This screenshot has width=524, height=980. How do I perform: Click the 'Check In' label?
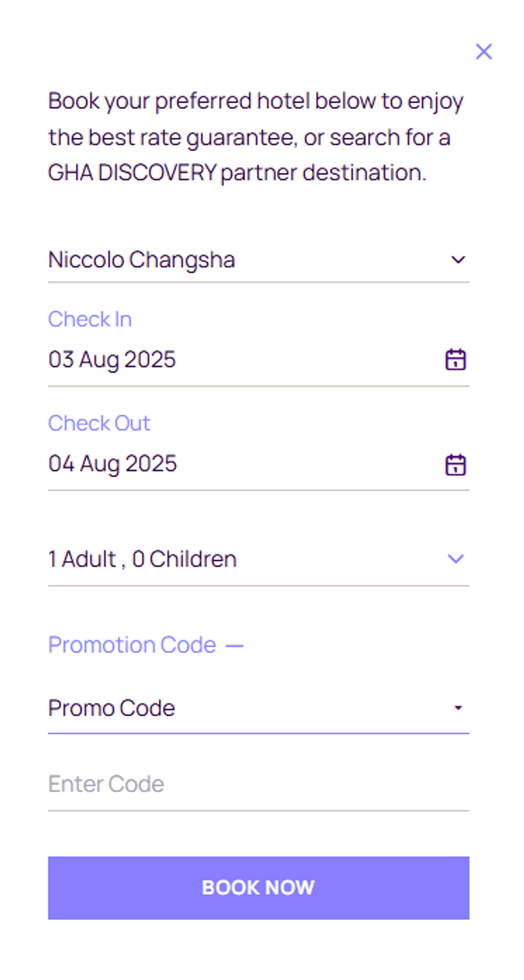point(90,319)
